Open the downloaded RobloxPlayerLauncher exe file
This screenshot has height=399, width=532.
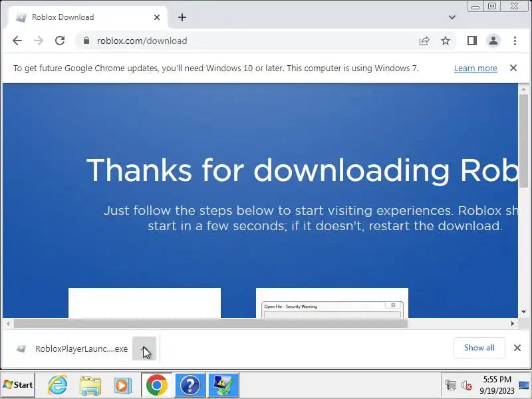pyautogui.click(x=72, y=348)
